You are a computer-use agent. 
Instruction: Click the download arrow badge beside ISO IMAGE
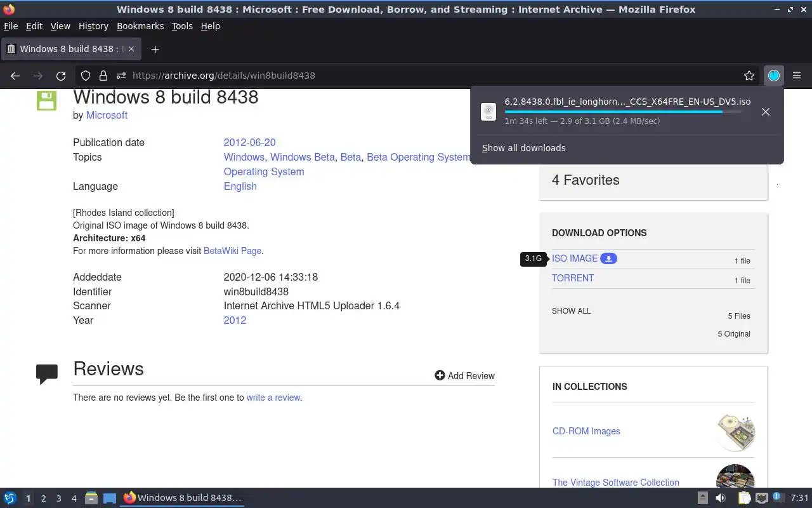608,258
